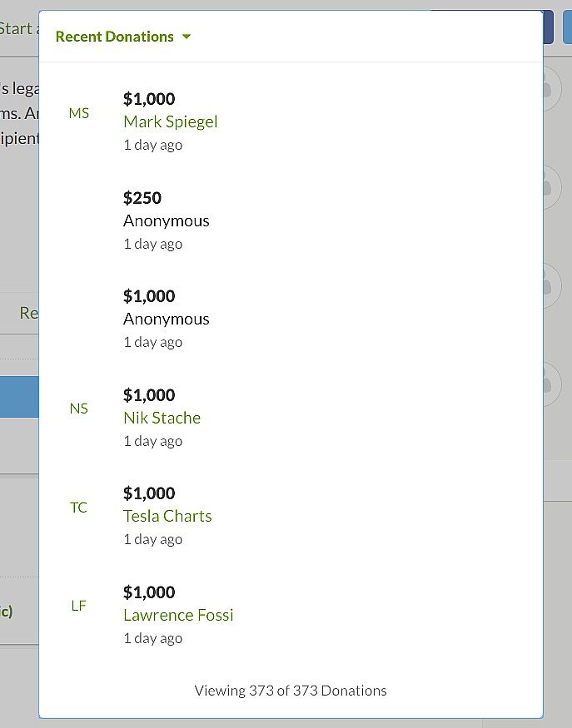572x728 pixels.
Task: Open Tesla Charts donor profile
Action: tap(167, 517)
